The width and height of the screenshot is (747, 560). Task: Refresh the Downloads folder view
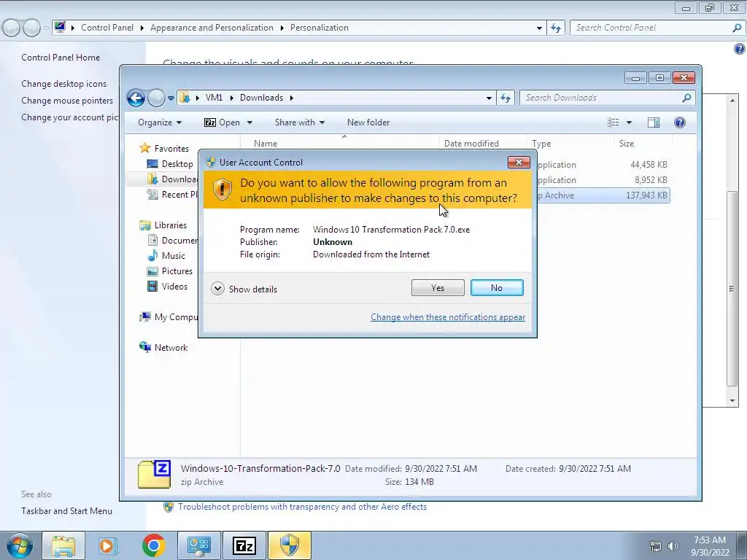(x=506, y=98)
